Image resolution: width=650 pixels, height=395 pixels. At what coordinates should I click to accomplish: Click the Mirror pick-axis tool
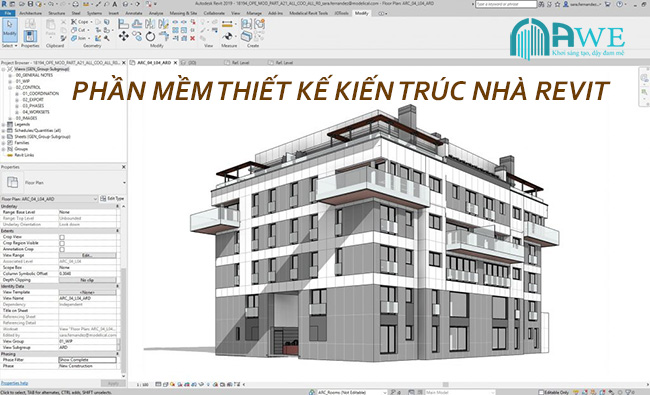tap(150, 24)
